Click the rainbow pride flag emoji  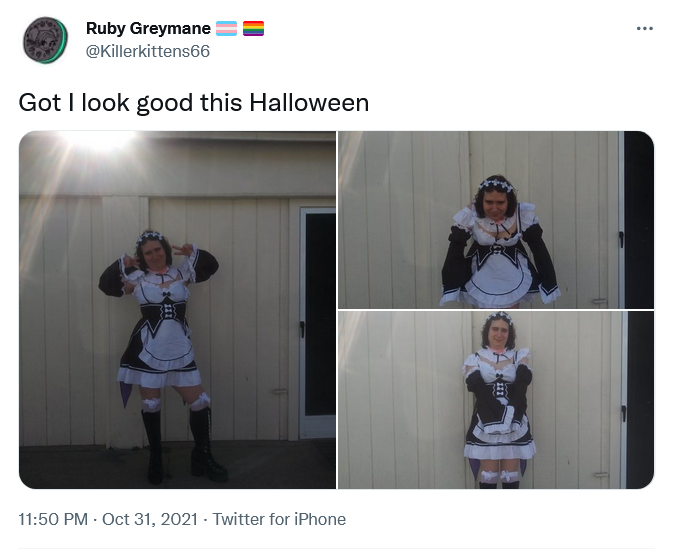click(x=253, y=29)
